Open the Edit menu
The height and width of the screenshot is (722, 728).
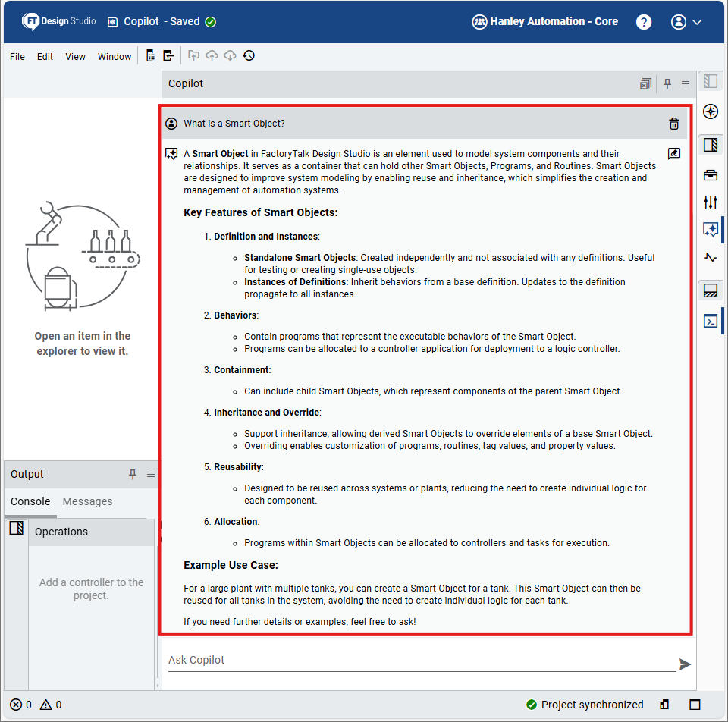45,57
